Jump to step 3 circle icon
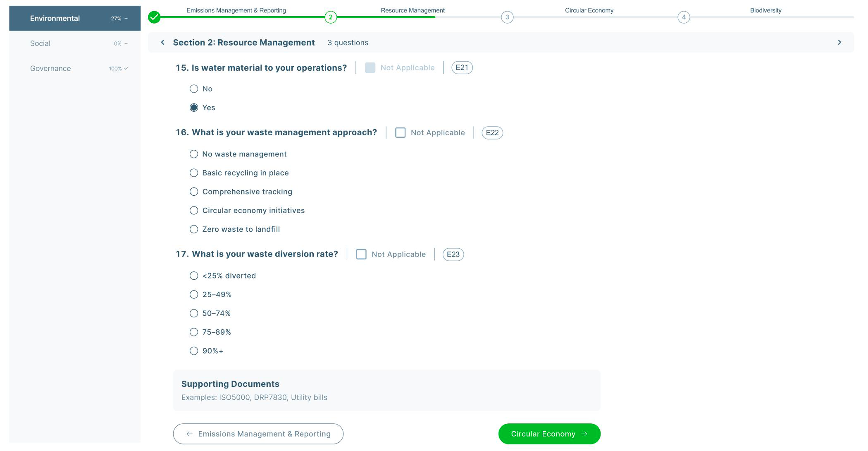 click(x=507, y=17)
